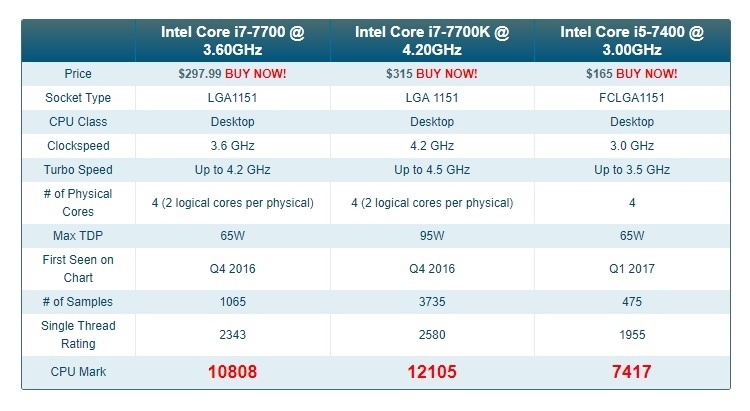Select the Intel Core i7-7700K @ 4.20GHz header
Image resolution: width=750 pixels, height=411 pixels.
(432, 41)
